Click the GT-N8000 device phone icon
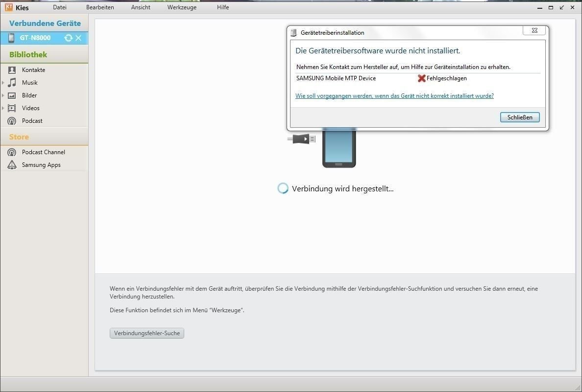582x392 pixels. 11,38
